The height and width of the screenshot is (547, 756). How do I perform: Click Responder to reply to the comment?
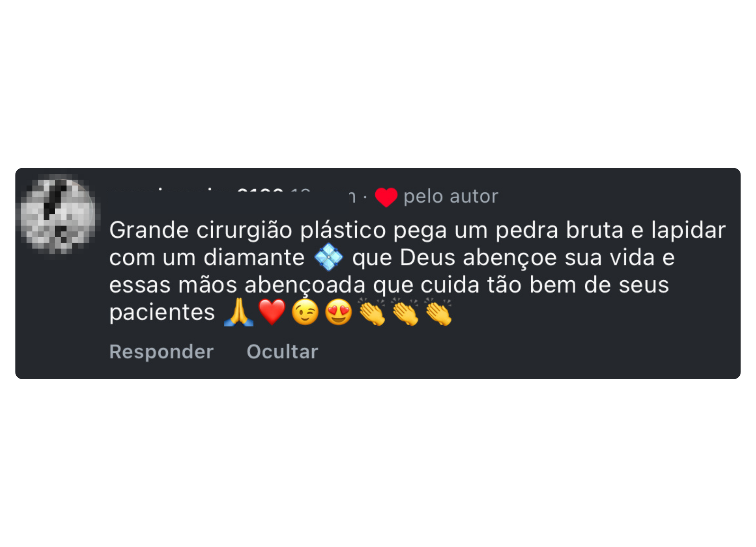tap(161, 352)
